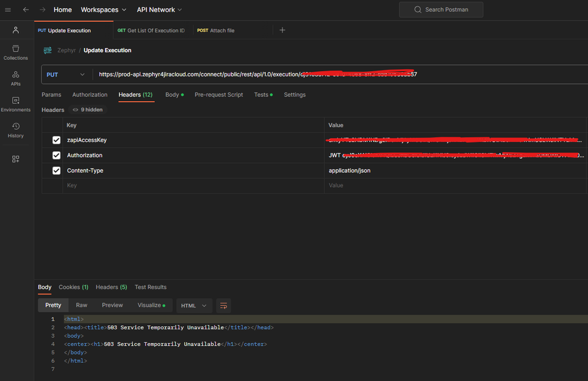Click the Content-Type key cell

click(193, 171)
